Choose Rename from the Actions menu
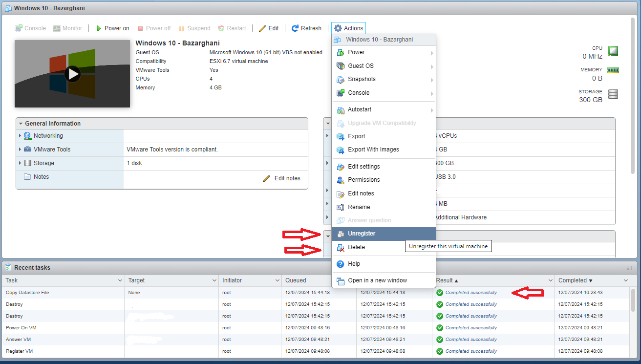641x364 pixels. click(x=384, y=207)
